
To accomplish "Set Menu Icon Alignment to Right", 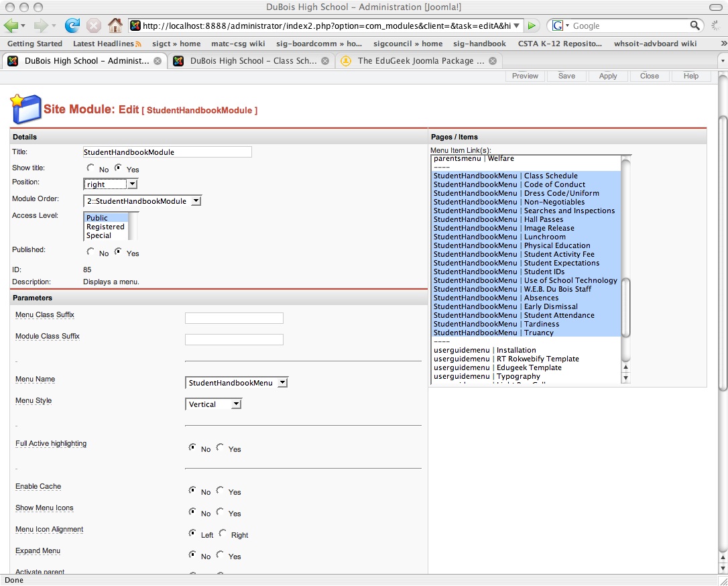I will [223, 533].
